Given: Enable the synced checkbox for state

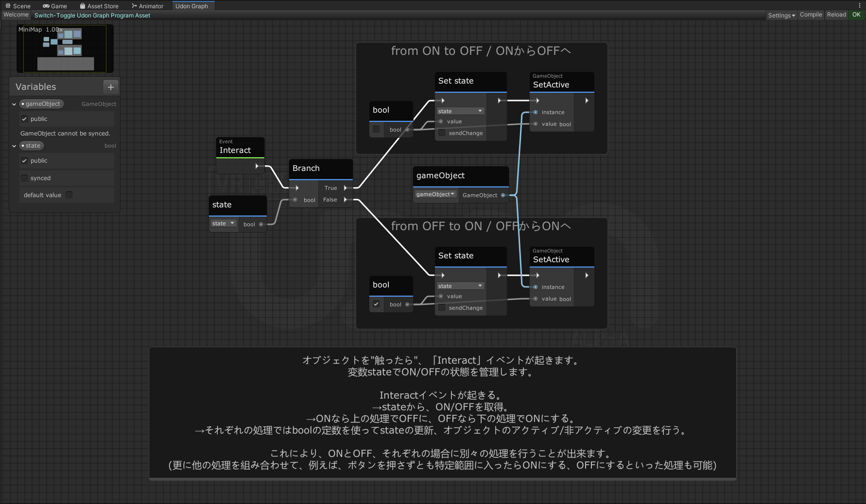Looking at the screenshot, I should click(24, 178).
